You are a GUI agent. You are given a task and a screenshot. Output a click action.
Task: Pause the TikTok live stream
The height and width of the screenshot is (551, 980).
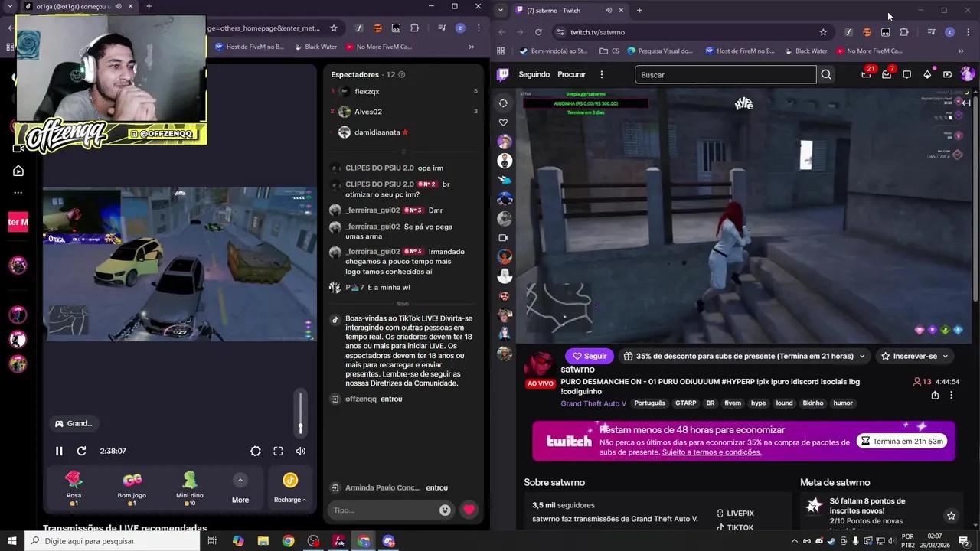point(59,451)
